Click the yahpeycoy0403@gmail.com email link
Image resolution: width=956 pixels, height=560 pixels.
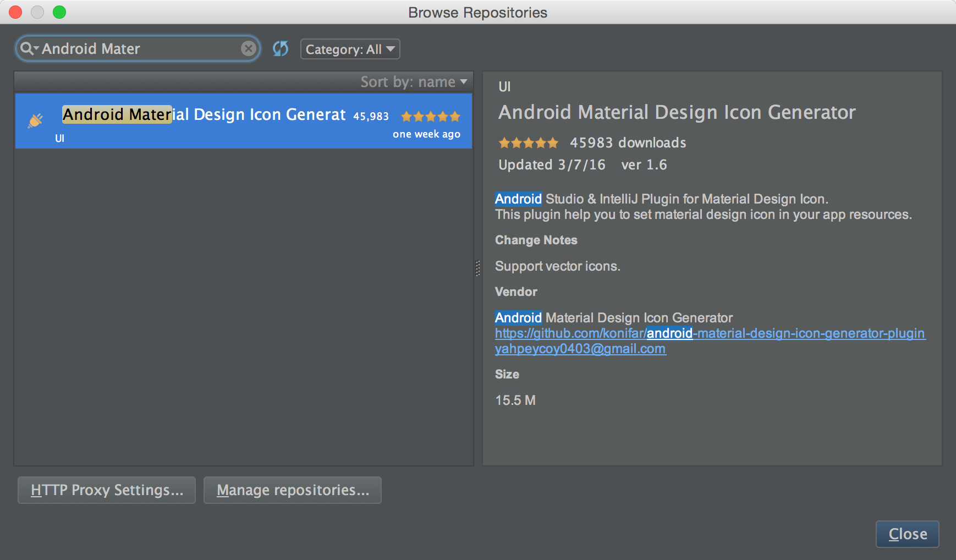tap(580, 349)
